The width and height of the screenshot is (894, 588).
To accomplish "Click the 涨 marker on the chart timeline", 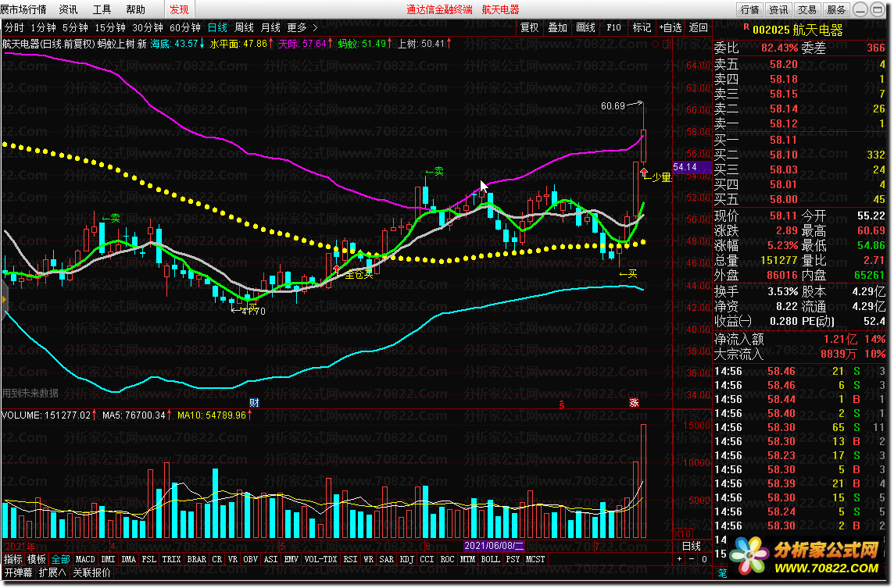I will [x=634, y=403].
